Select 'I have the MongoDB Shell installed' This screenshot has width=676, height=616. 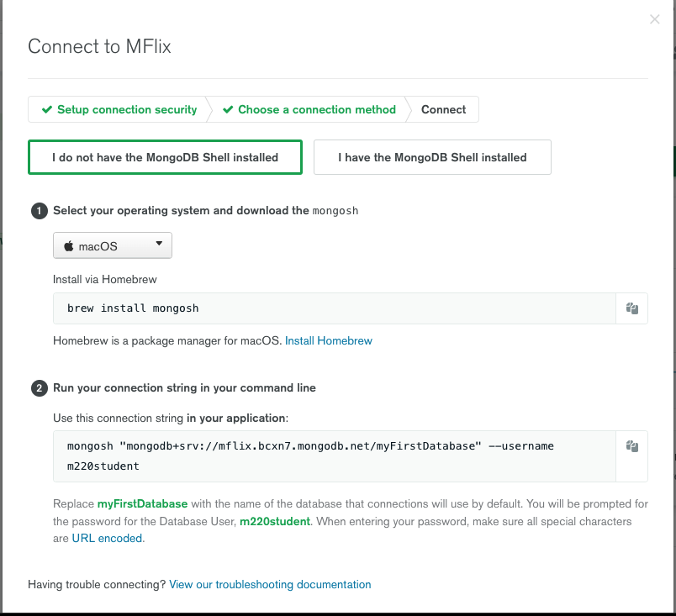click(x=432, y=157)
